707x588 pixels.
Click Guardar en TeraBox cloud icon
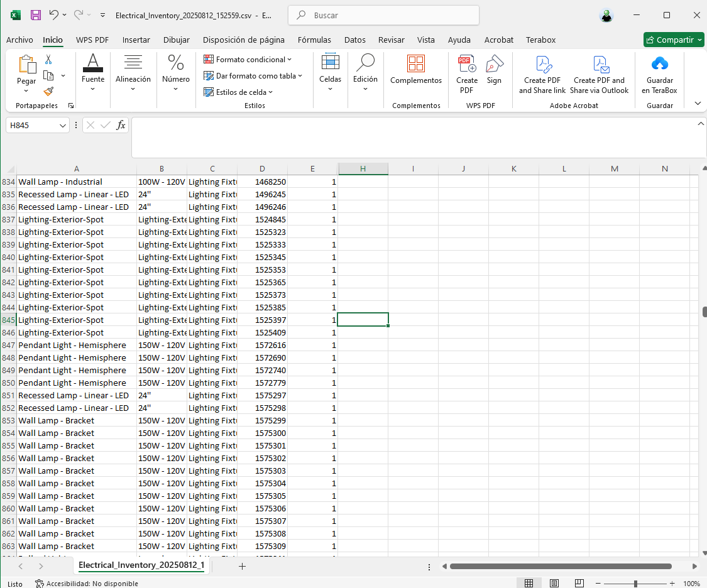click(659, 64)
